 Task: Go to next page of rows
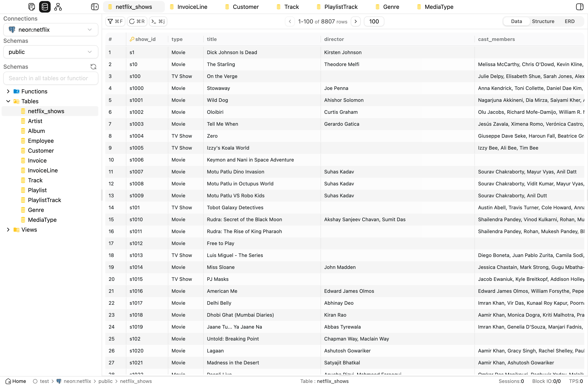pyautogui.click(x=356, y=21)
